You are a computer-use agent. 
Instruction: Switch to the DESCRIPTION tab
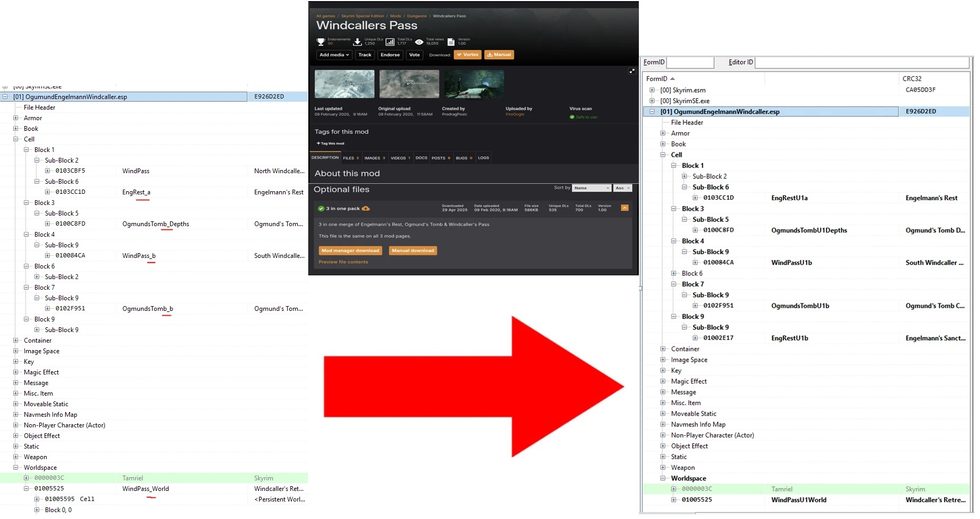click(325, 158)
